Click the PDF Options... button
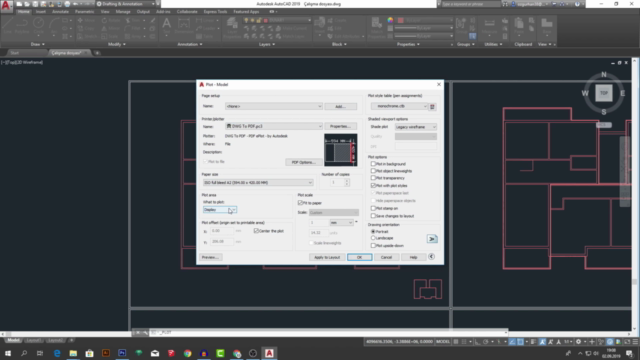The width and height of the screenshot is (640, 360). pyautogui.click(x=303, y=162)
